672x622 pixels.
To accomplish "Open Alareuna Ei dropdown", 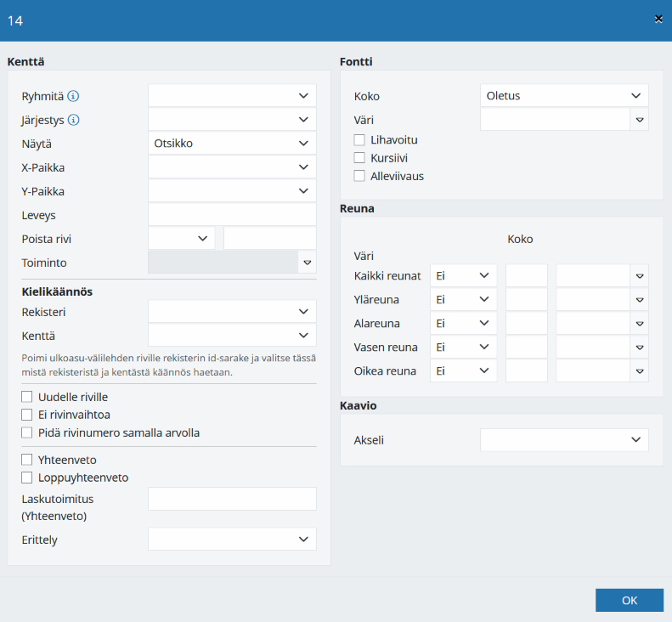I will point(463,323).
